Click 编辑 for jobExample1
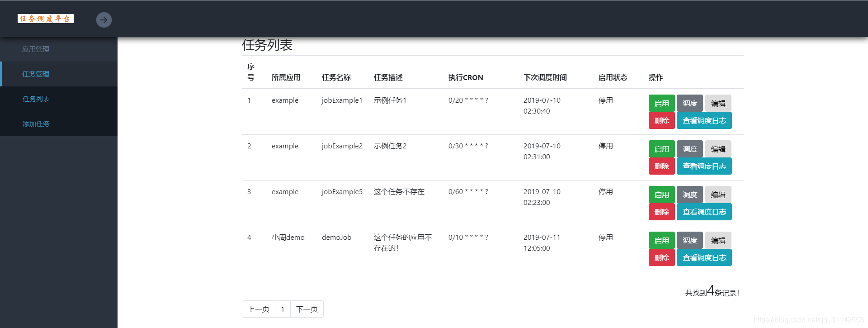 tap(718, 103)
